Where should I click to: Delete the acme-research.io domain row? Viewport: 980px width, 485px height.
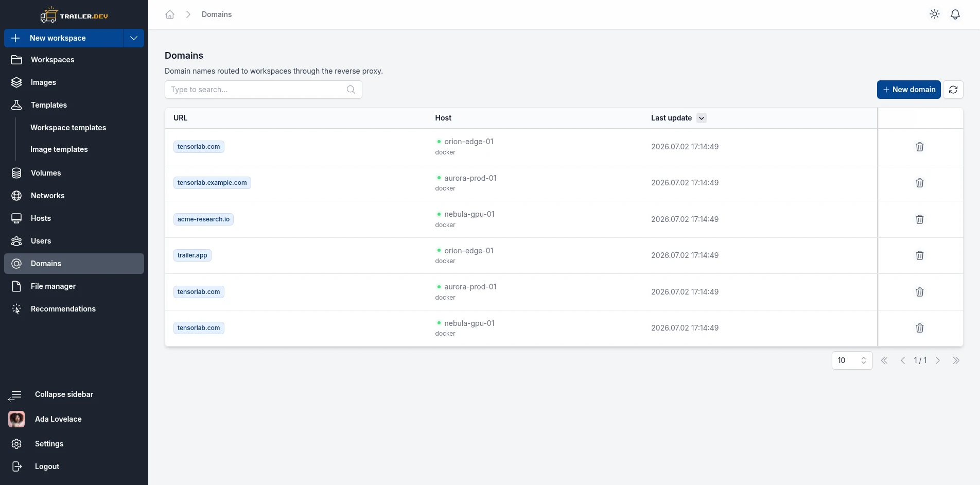pyautogui.click(x=920, y=219)
